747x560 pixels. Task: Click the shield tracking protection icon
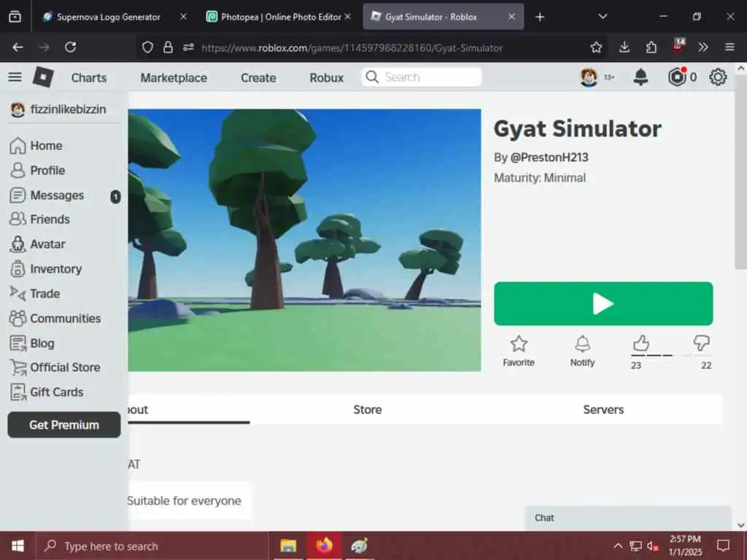[147, 47]
